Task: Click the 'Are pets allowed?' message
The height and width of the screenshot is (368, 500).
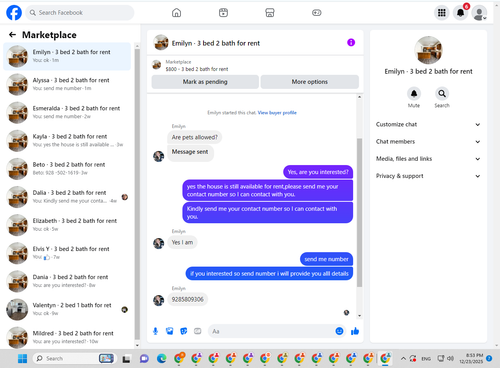Action: (195, 137)
